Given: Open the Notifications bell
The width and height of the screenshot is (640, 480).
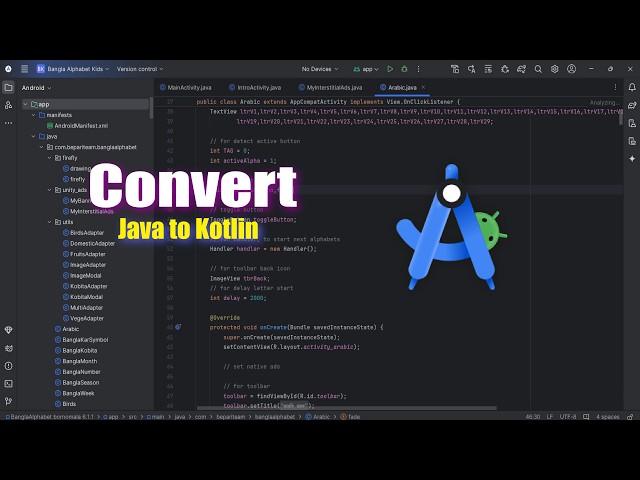Looking at the screenshot, I should [x=632, y=87].
